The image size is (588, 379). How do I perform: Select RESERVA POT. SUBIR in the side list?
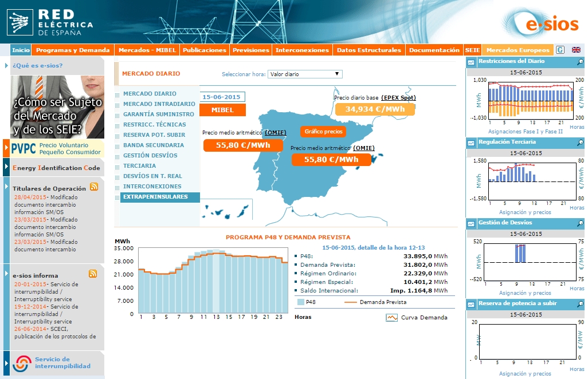click(154, 135)
